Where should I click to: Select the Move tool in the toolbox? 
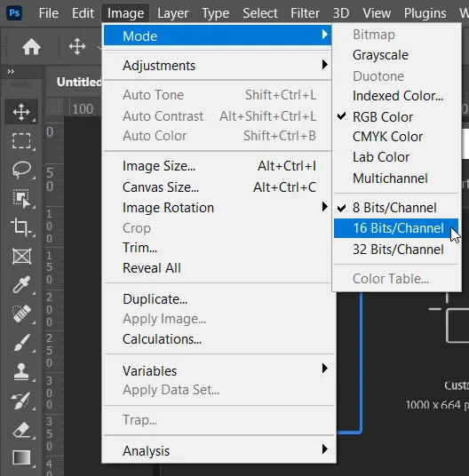point(21,112)
